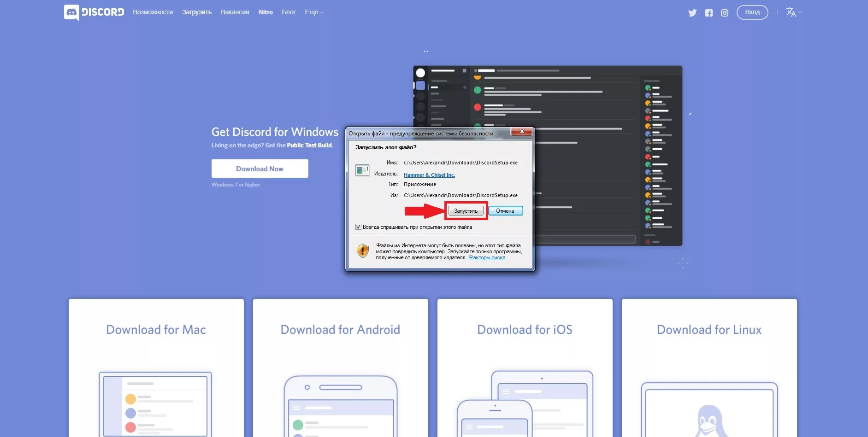Open the Блог nav item
Screen dimensions: 868x437
click(x=289, y=12)
